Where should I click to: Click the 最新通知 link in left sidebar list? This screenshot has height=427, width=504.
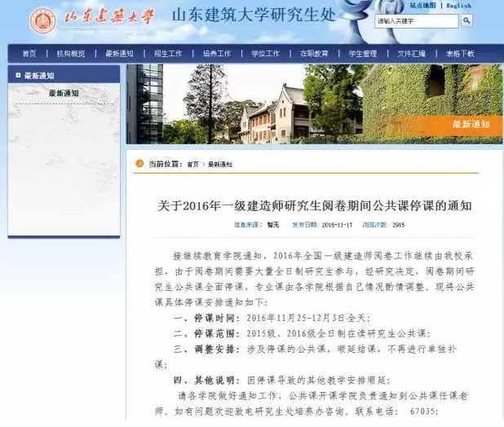tap(64, 94)
